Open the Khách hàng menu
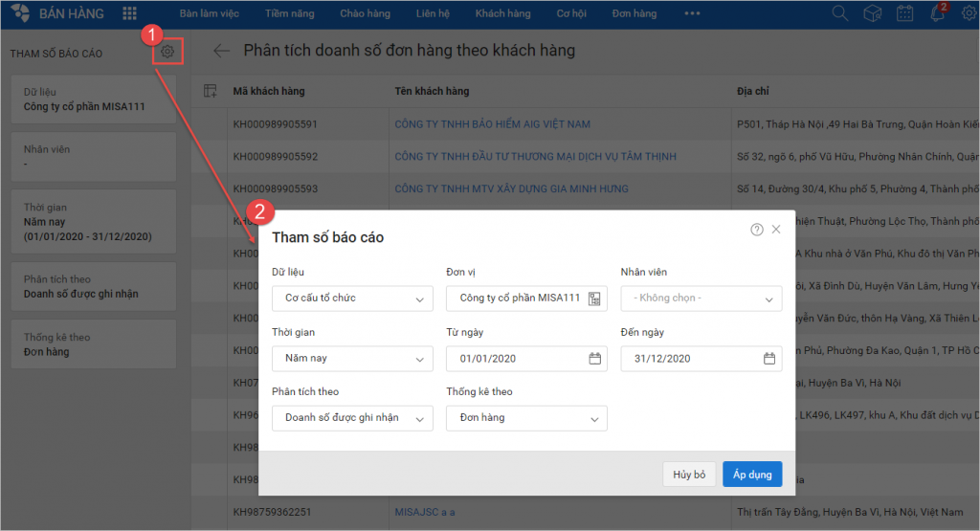The height and width of the screenshot is (531, 980). pyautogui.click(x=502, y=13)
